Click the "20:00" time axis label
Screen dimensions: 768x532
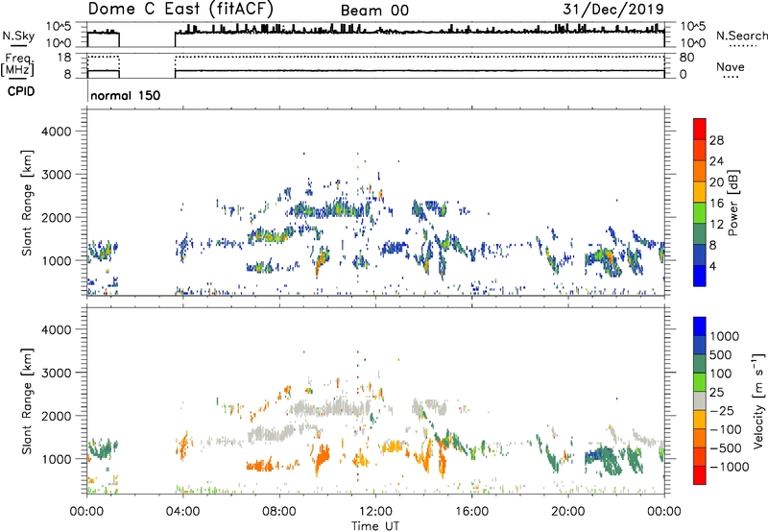(x=567, y=512)
